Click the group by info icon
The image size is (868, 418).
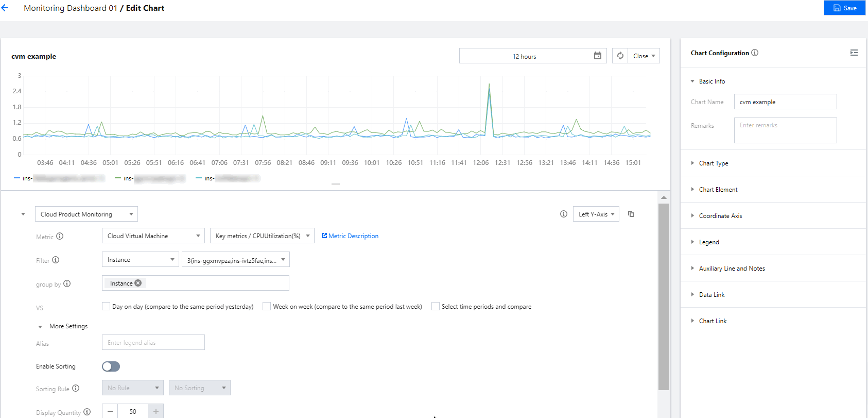click(x=67, y=283)
